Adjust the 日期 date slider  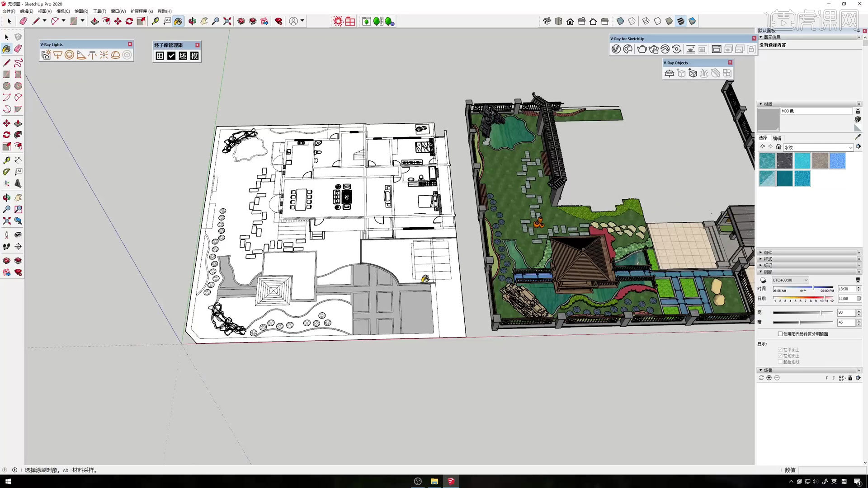pos(803,298)
